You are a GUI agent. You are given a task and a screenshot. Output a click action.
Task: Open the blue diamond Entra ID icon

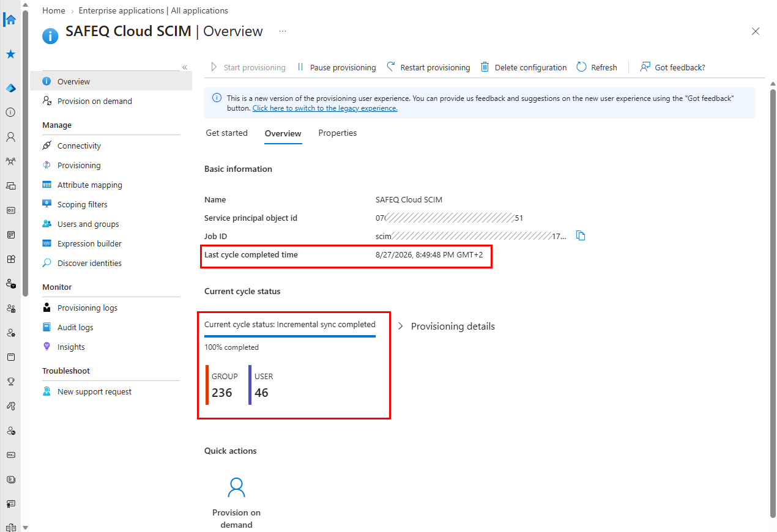[x=10, y=88]
